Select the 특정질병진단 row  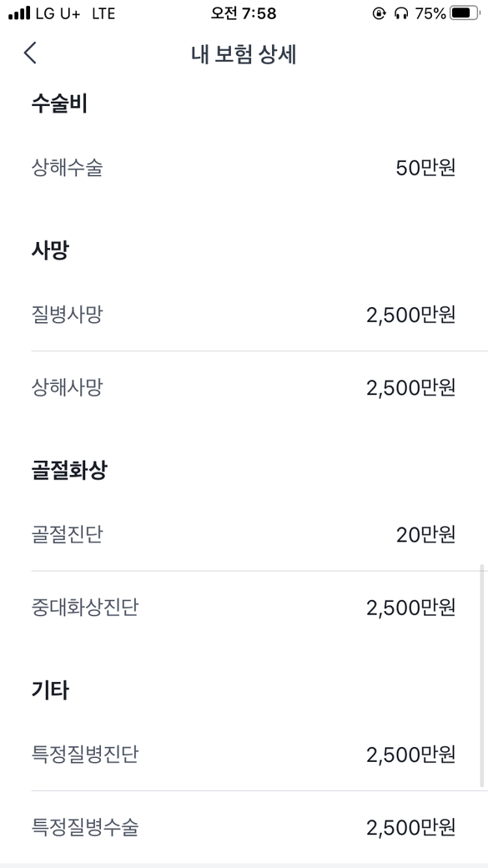pyautogui.click(x=244, y=754)
